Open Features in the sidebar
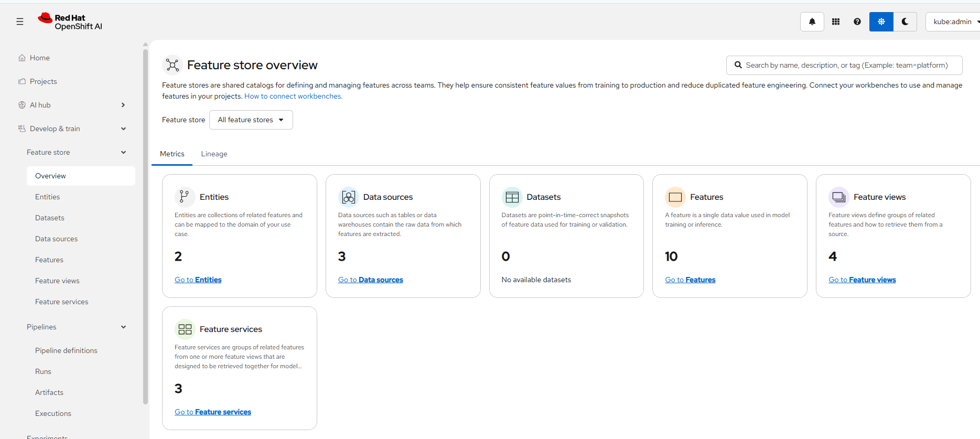 click(81, 260)
